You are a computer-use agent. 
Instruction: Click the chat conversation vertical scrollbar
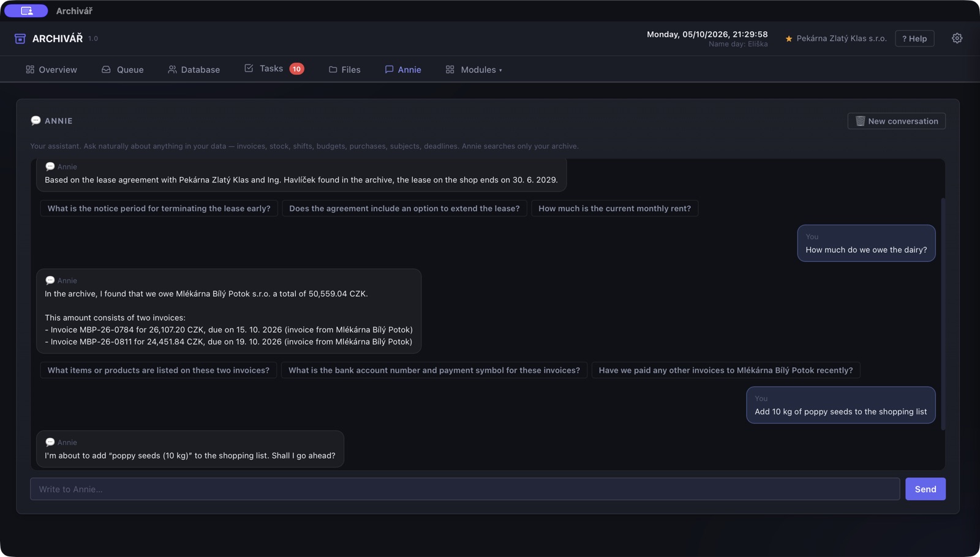[943, 313]
